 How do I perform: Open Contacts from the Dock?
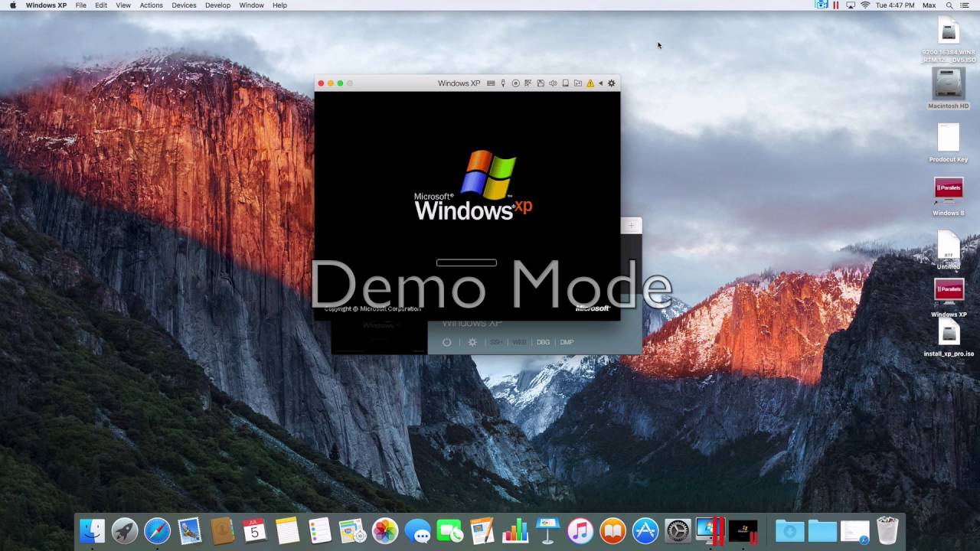pyautogui.click(x=222, y=530)
